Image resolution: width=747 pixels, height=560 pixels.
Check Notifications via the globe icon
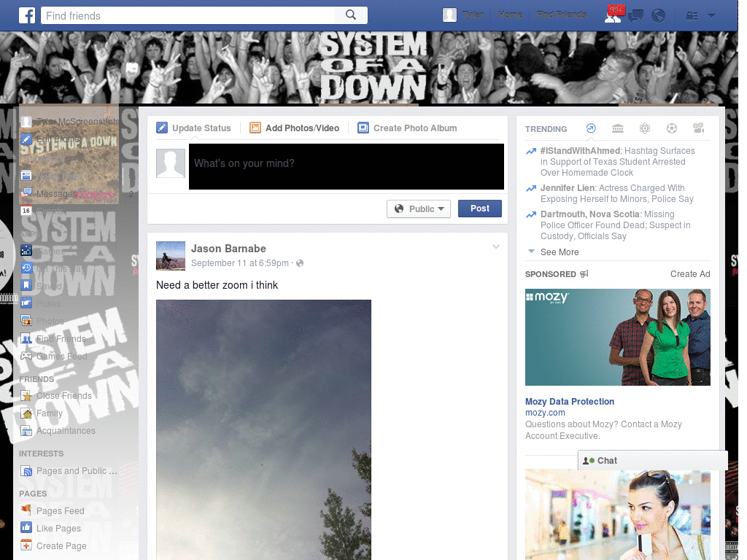click(x=658, y=15)
